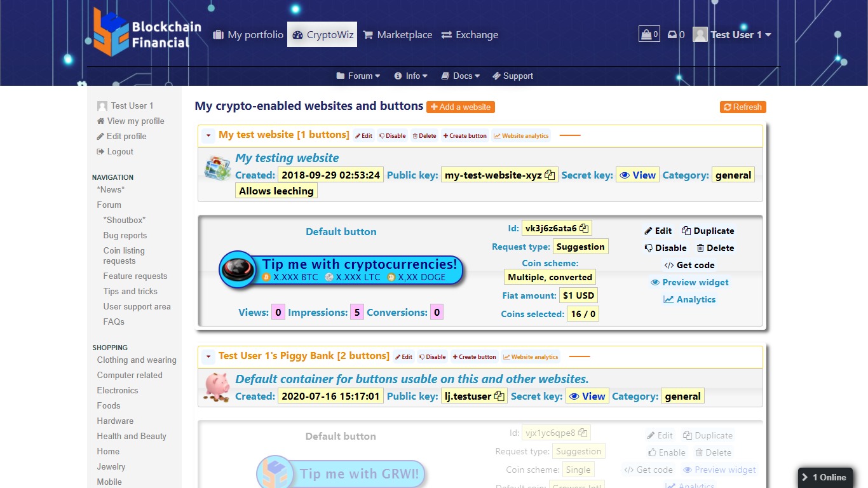Expand the Forum dropdown menu
The image size is (868, 488).
(358, 76)
